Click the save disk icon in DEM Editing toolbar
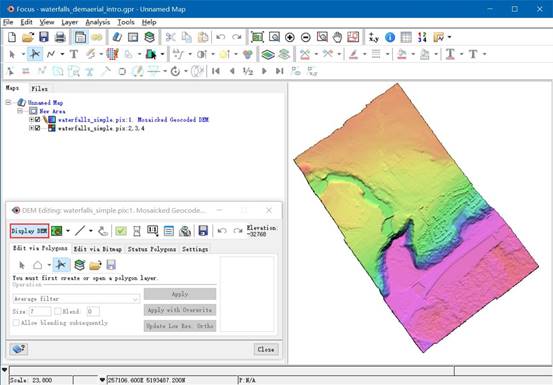Image resolution: width=553 pixels, height=385 pixels. (203, 231)
